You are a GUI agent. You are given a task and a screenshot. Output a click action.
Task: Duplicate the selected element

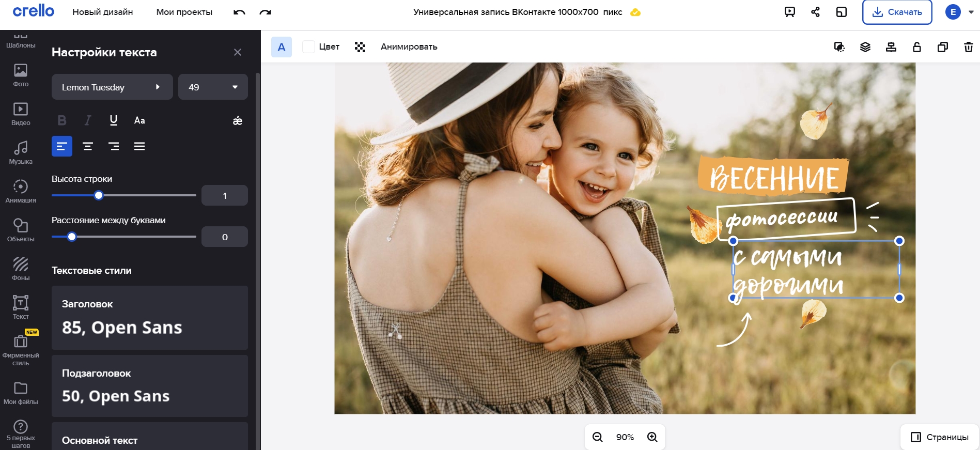(943, 47)
